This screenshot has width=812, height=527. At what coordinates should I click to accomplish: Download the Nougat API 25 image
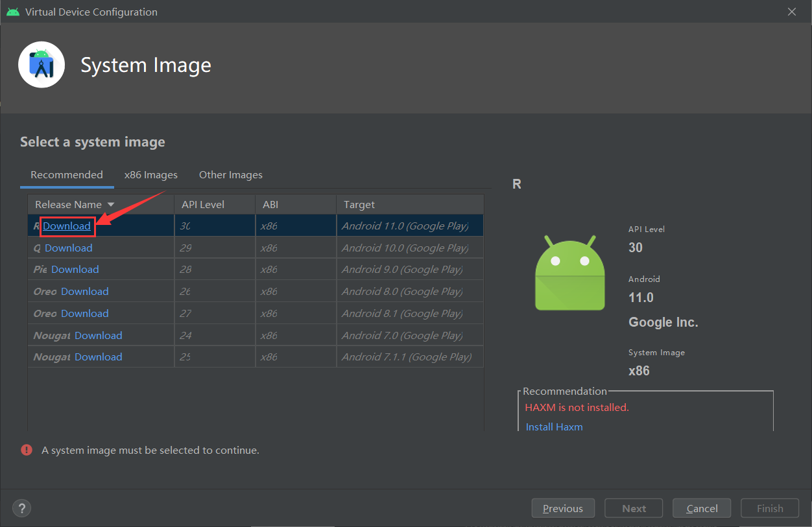tap(98, 357)
